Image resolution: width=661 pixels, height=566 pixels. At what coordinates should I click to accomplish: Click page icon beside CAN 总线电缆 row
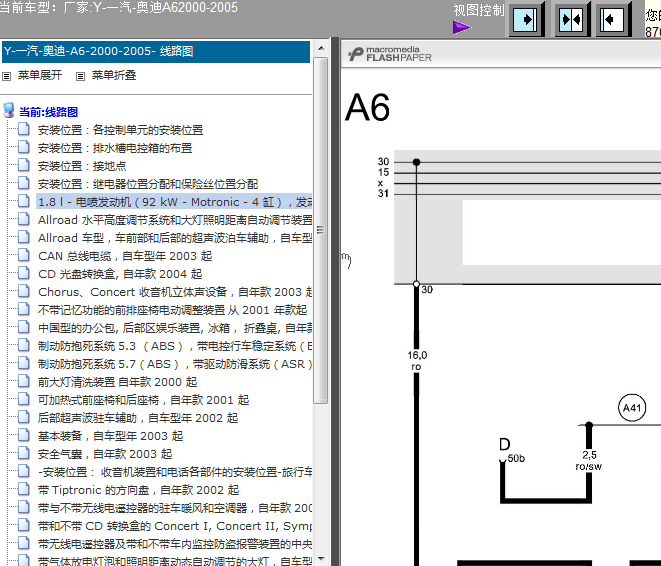(24, 255)
